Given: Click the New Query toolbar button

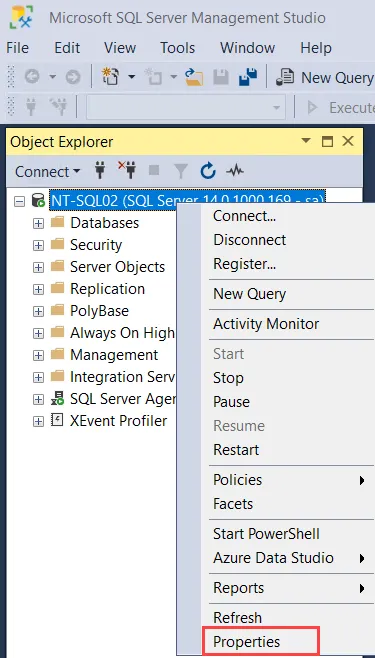Looking at the screenshot, I should (x=325, y=77).
